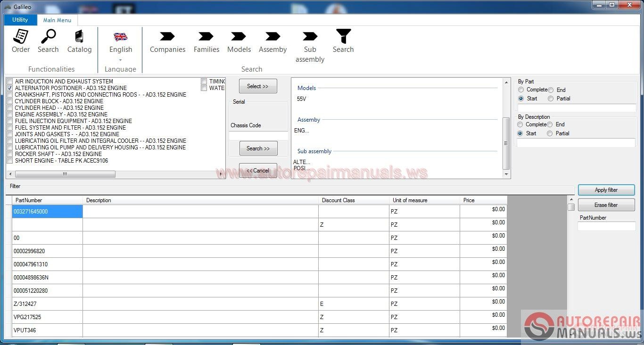This screenshot has width=644, height=345.
Task: Select part number 00004898636N
Action: (47, 278)
